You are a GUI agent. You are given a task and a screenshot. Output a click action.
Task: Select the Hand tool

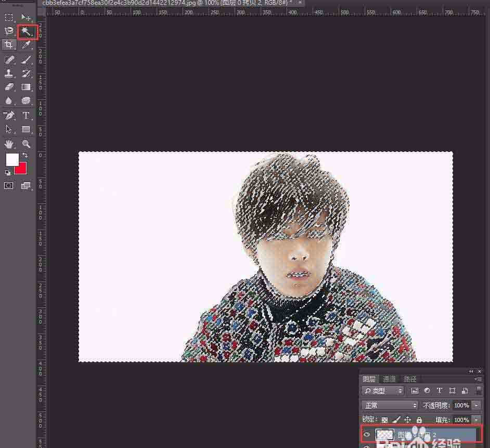tap(9, 144)
